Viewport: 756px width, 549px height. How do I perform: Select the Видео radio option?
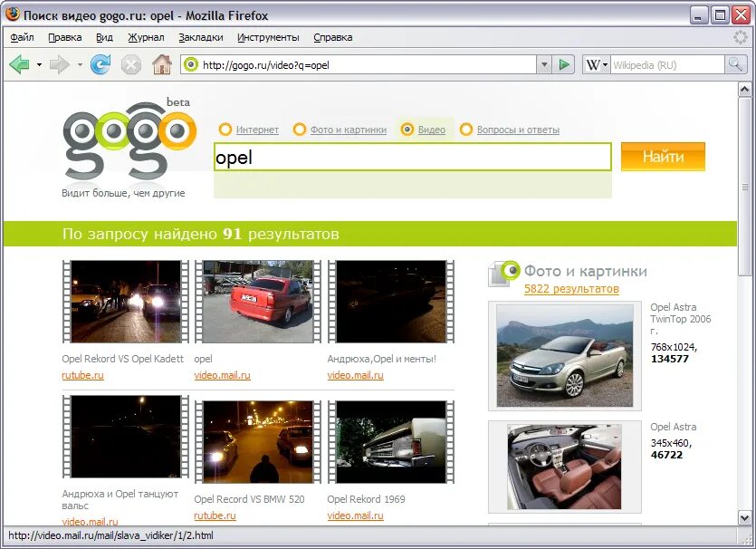click(407, 130)
